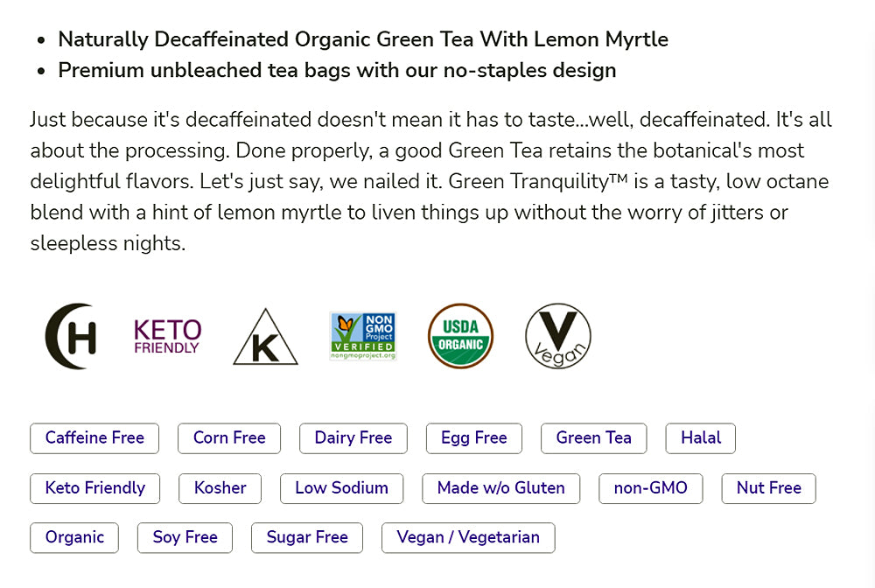Open the Sugar Free tag
The image size is (875, 588).
pyautogui.click(x=307, y=538)
